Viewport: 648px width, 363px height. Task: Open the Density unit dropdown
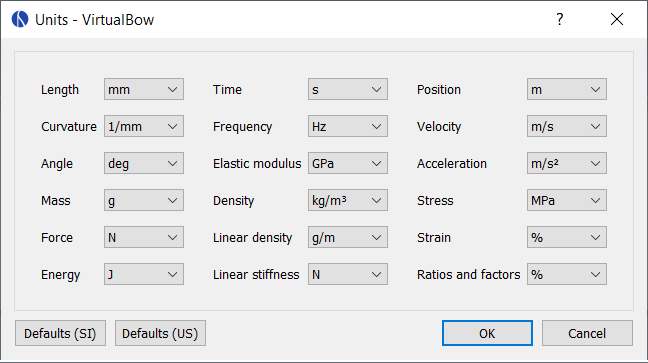[x=348, y=200]
